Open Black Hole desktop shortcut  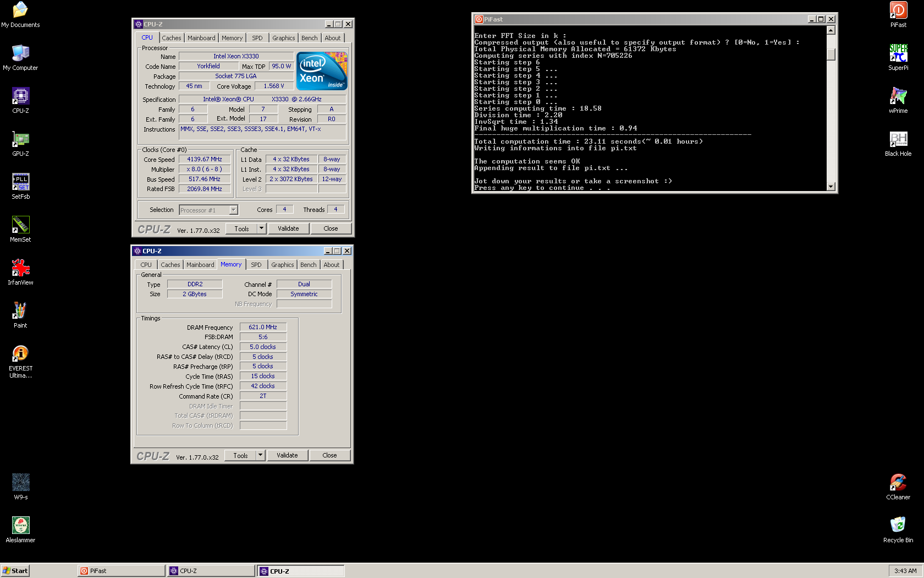point(898,143)
